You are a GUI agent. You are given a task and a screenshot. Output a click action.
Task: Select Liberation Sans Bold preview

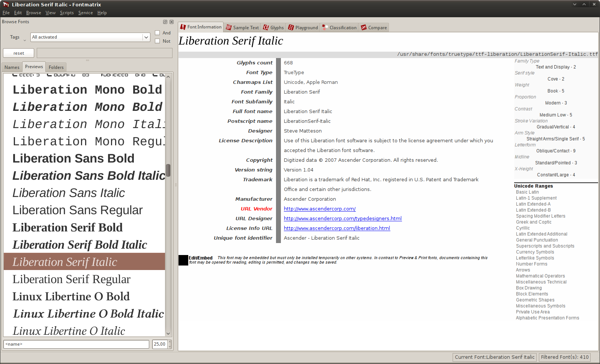pos(84,158)
